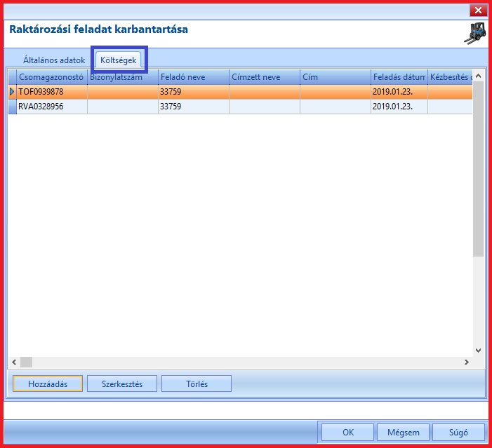Select the RVA0328956 package cell
The image size is (492, 448).
[x=52, y=107]
